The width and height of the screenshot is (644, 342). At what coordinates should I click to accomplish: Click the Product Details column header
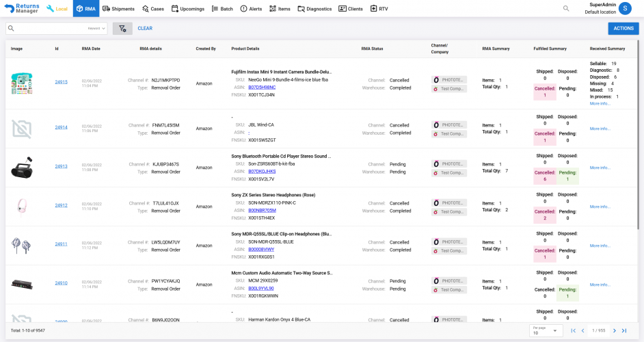[x=245, y=49]
